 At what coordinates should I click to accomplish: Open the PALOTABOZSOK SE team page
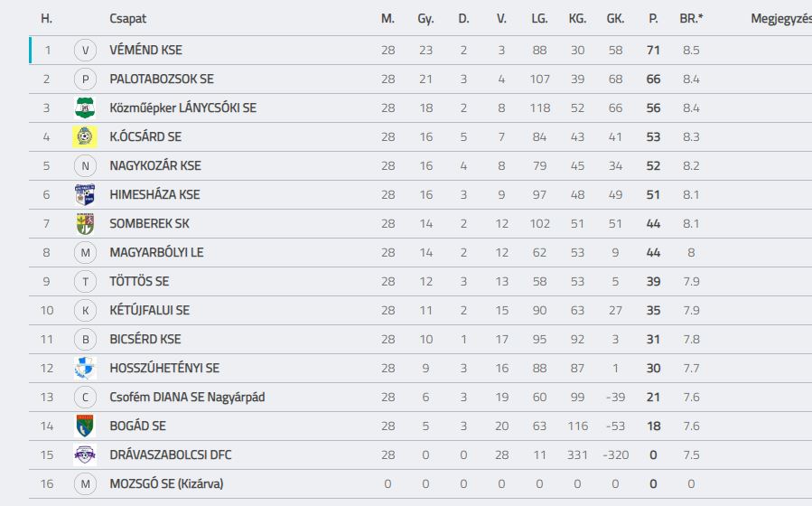click(x=162, y=80)
